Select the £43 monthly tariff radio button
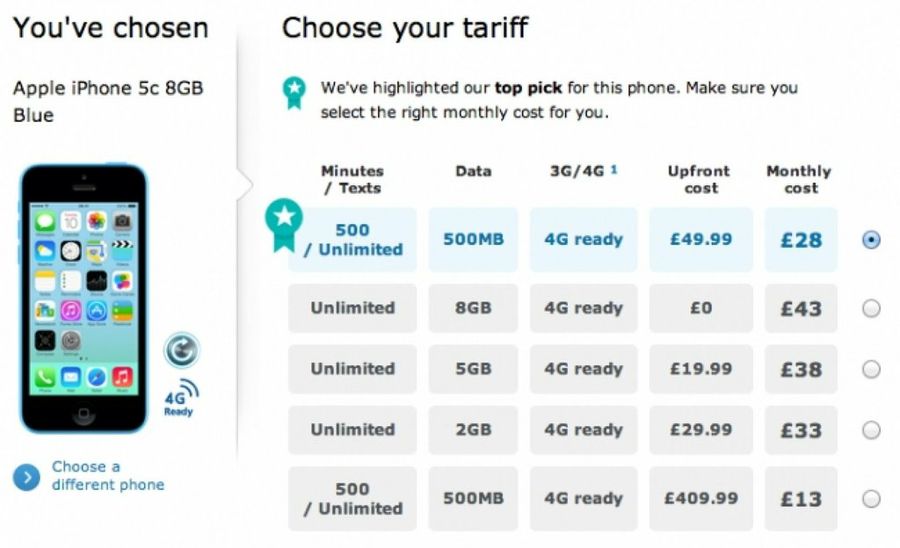 [x=871, y=308]
